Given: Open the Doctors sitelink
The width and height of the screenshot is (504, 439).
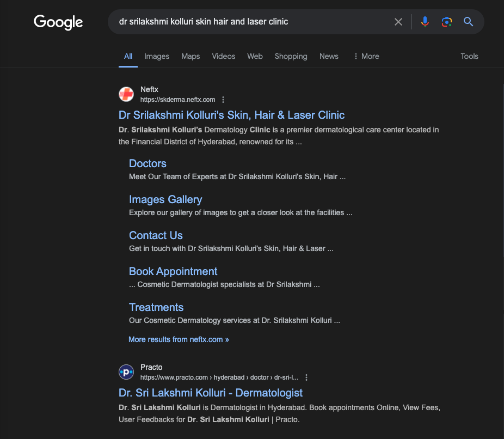Looking at the screenshot, I should click(x=147, y=164).
